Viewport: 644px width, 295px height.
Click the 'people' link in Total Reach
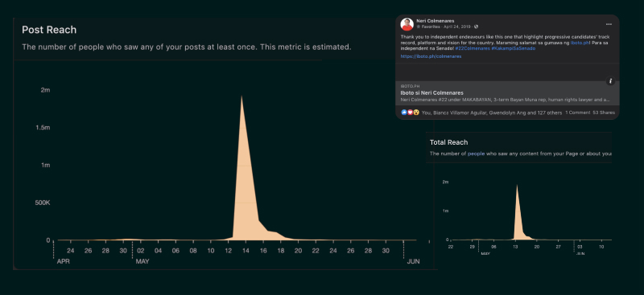click(476, 154)
